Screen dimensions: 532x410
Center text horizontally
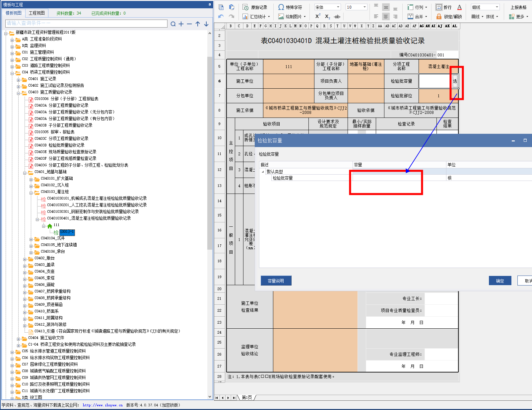point(386,16)
